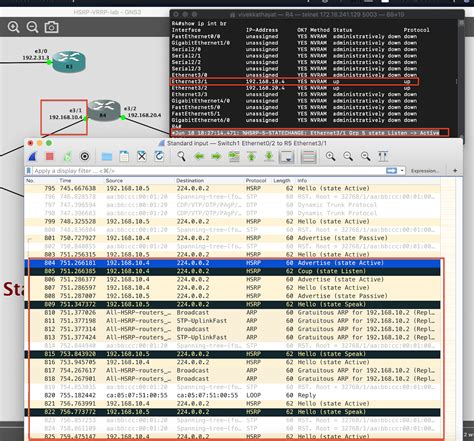This screenshot has width=474, height=441.
Task: Save capture file icon in Wireshark
Action: [x=124, y=156]
